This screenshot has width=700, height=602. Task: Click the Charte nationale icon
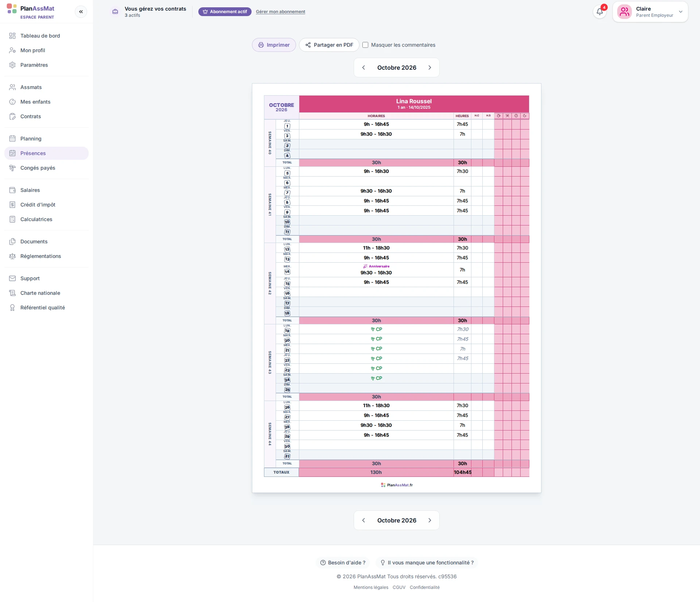pos(12,293)
